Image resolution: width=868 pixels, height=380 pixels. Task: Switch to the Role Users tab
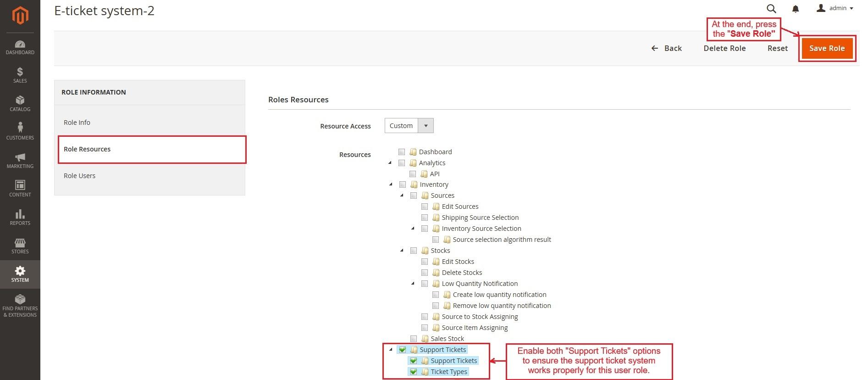point(79,176)
